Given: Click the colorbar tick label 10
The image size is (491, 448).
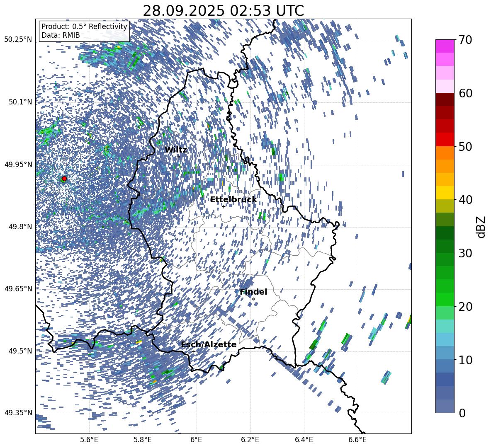Looking at the screenshot, I should (466, 360).
